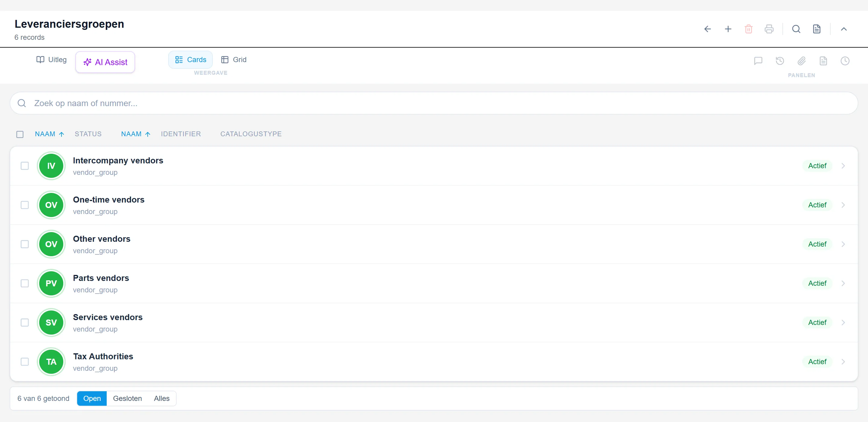Screen dimensions: 868x422
Task: Select the Open filter tab
Action: click(x=92, y=398)
